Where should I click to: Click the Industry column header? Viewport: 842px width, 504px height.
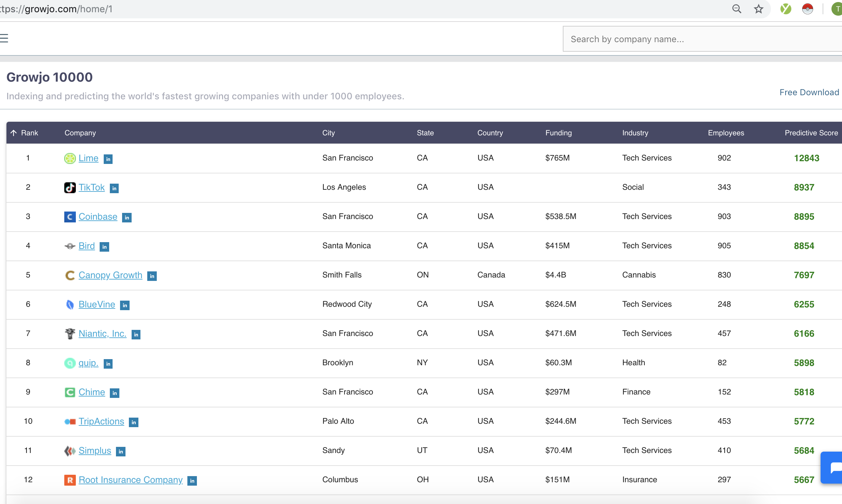(x=635, y=133)
